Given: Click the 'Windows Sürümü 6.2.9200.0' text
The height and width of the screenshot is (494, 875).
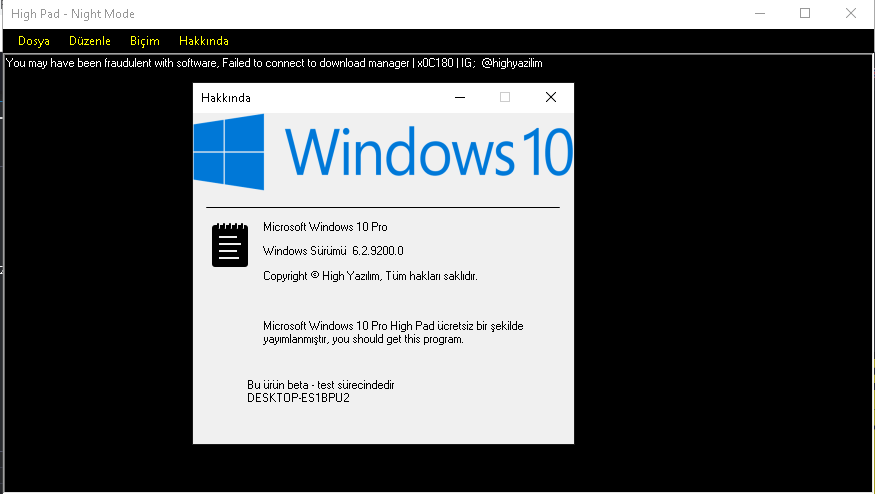Looking at the screenshot, I should [x=333, y=251].
